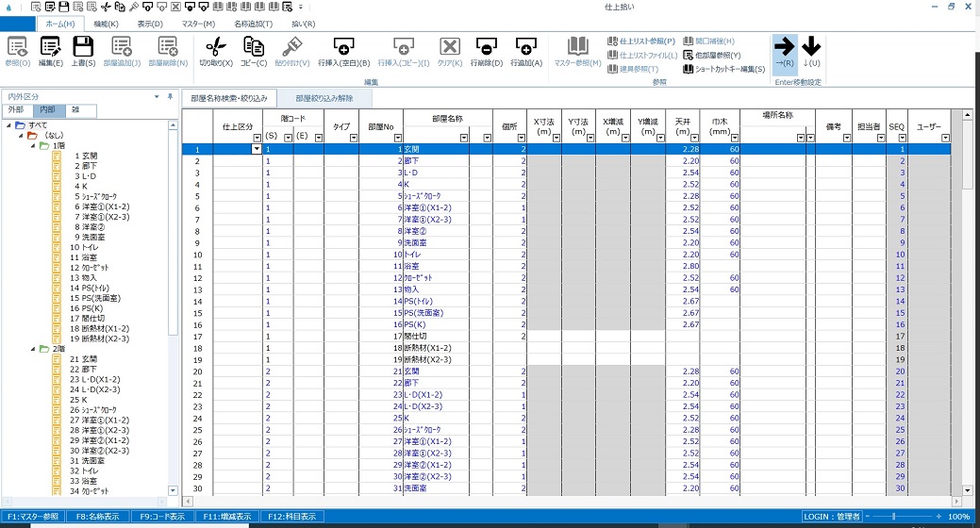Viewport: 980px width, 528px height.
Task: Open the 機能(K) ribbon tab
Action: [x=107, y=24]
